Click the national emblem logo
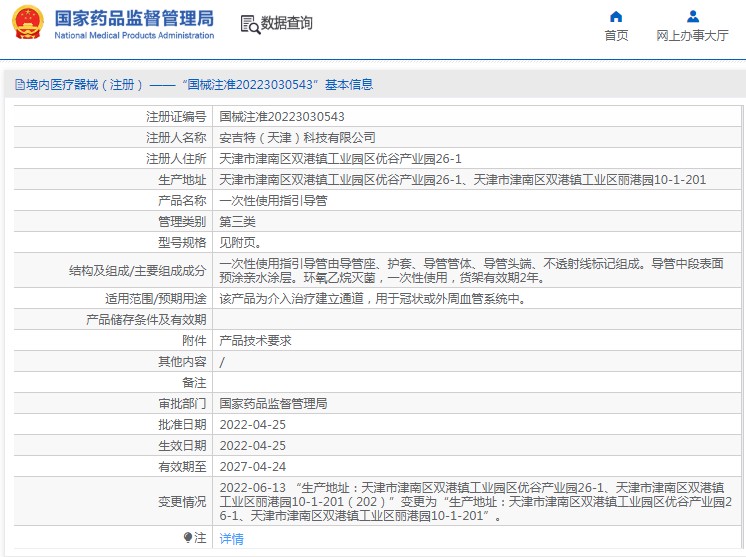This screenshot has height=557, width=746. [x=28, y=23]
